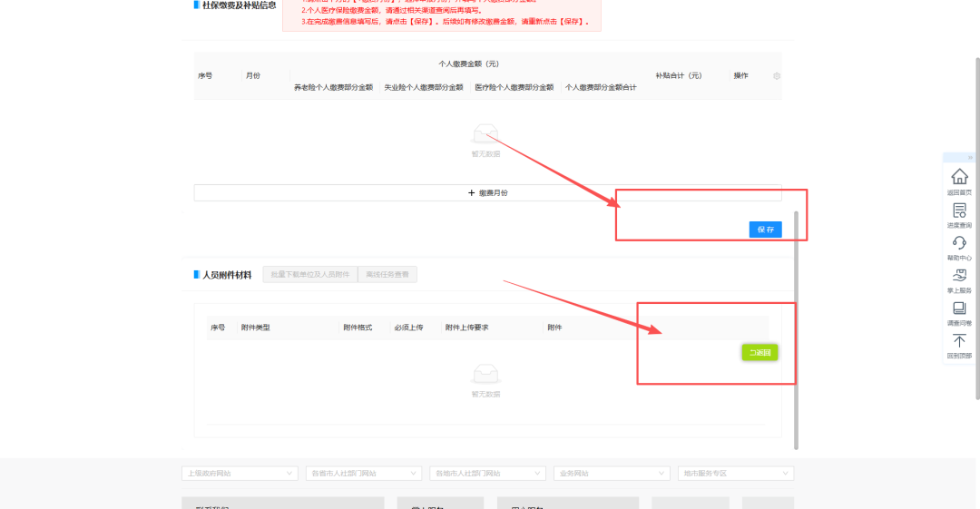Open the 帮助中心 headset icon
Screen dimensions: 980x509
pos(959,242)
